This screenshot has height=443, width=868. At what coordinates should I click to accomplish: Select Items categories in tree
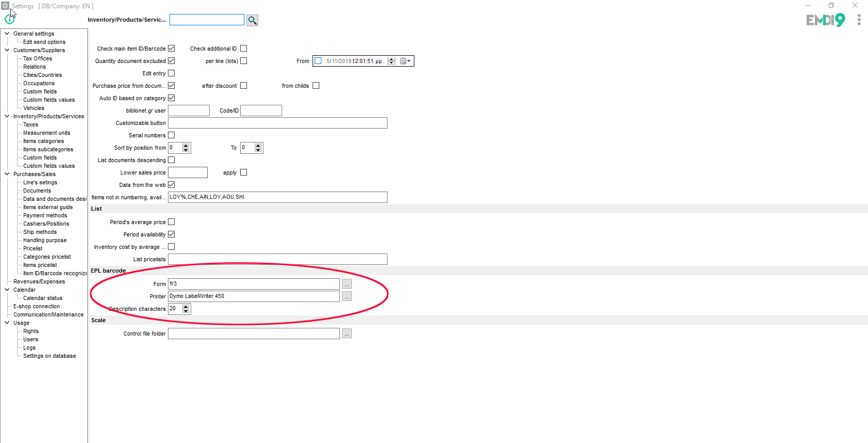(43, 141)
